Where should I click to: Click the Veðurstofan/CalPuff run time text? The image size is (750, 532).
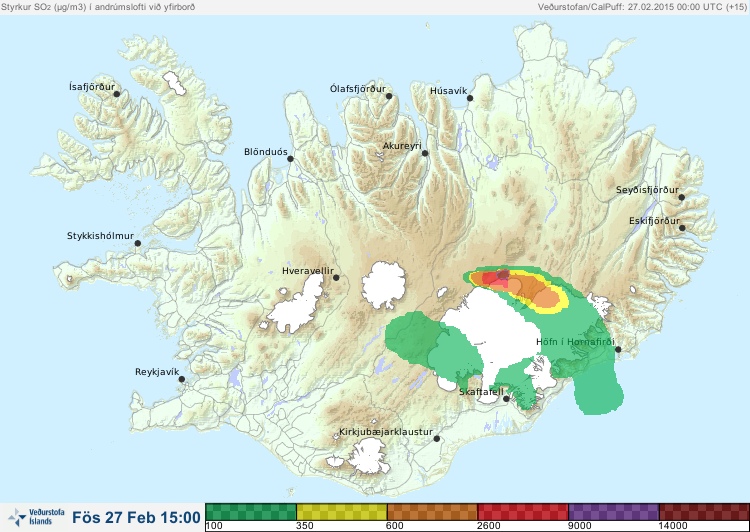642,7
